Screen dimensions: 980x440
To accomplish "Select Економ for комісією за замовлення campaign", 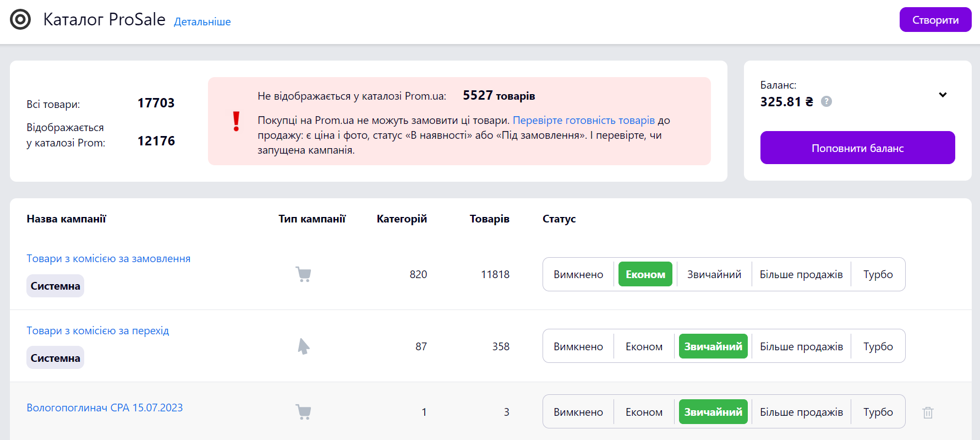I will [645, 274].
